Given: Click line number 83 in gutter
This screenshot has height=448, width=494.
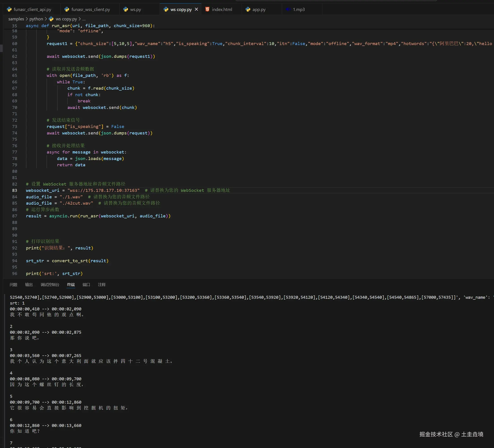Looking at the screenshot, I should [x=15, y=190].
